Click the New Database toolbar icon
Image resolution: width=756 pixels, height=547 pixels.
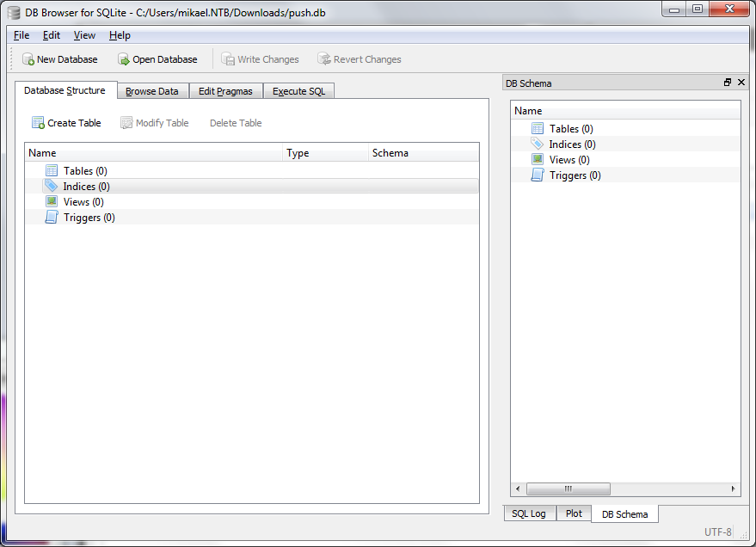[x=28, y=59]
